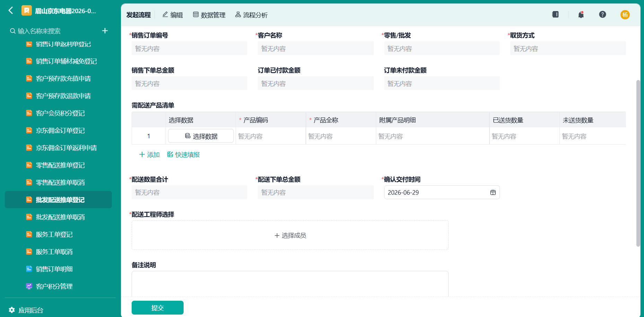
Task: Open the help question mark icon
Action: [x=602, y=15]
